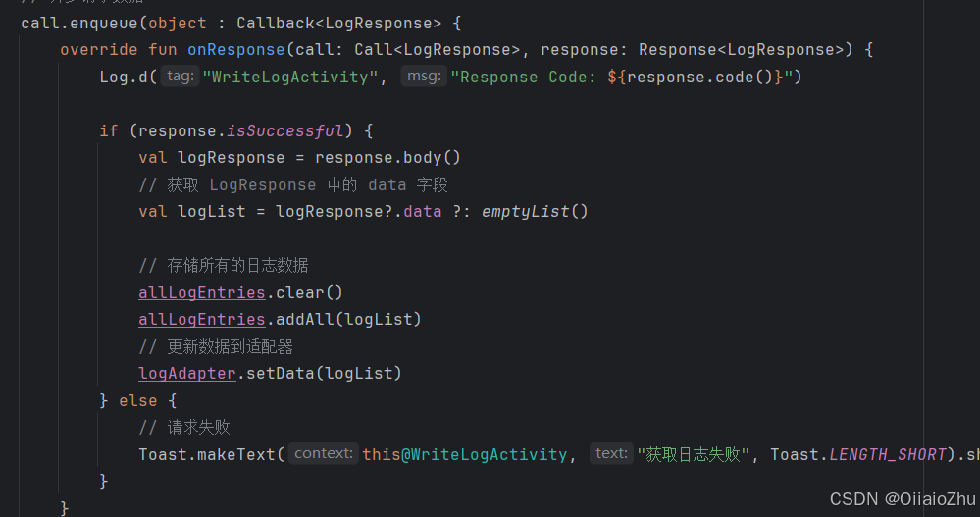
Task: Click the "if" keyword
Action: pyautogui.click(x=109, y=130)
